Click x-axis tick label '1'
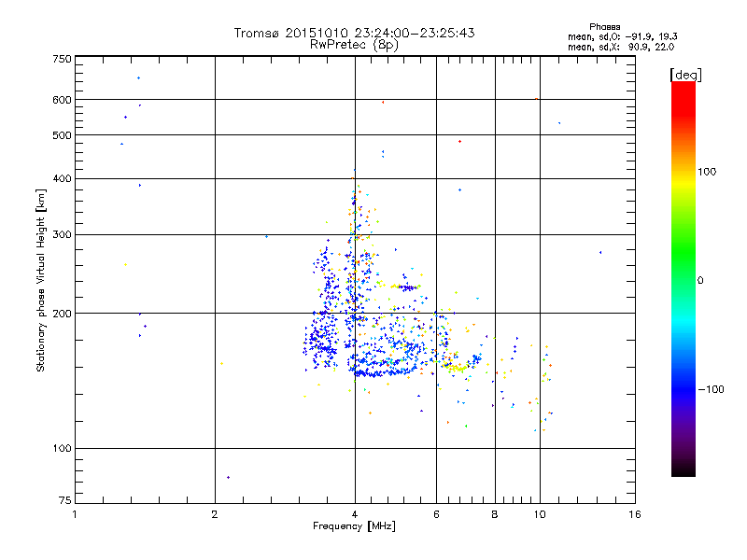Screen dimensions: 747x560 (x=75, y=514)
